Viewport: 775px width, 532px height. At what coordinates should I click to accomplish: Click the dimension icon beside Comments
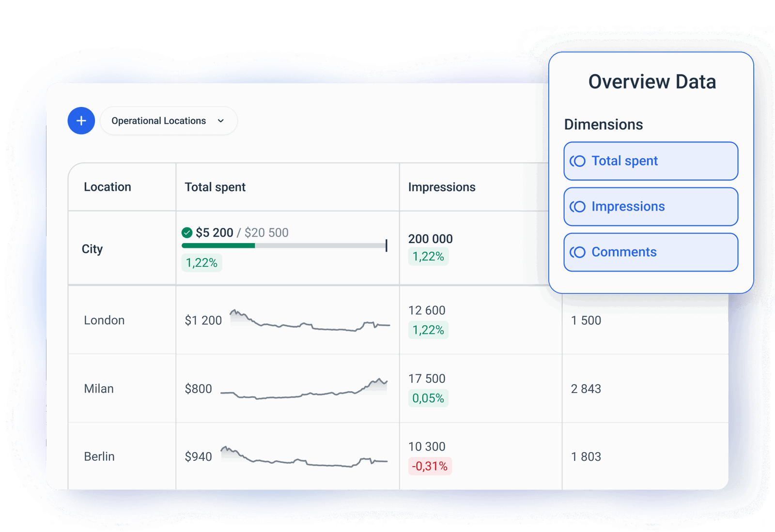click(x=577, y=252)
